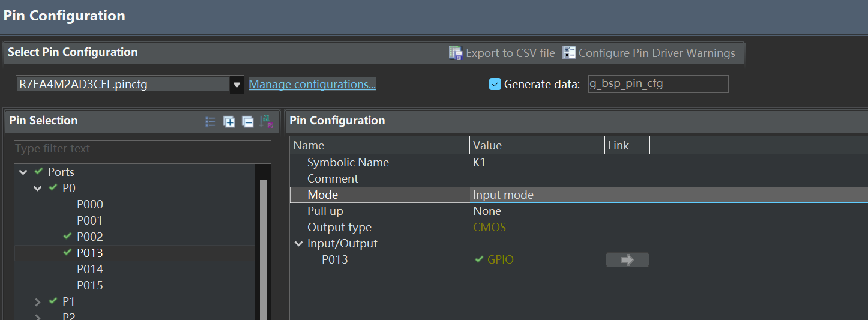The height and width of the screenshot is (320, 868).
Task: Collapse the P0 port node
Action: pyautogui.click(x=37, y=189)
